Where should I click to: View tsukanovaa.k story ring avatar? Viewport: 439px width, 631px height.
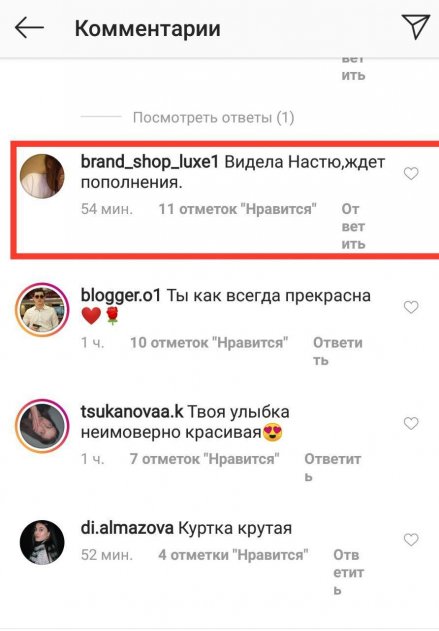coord(42,426)
